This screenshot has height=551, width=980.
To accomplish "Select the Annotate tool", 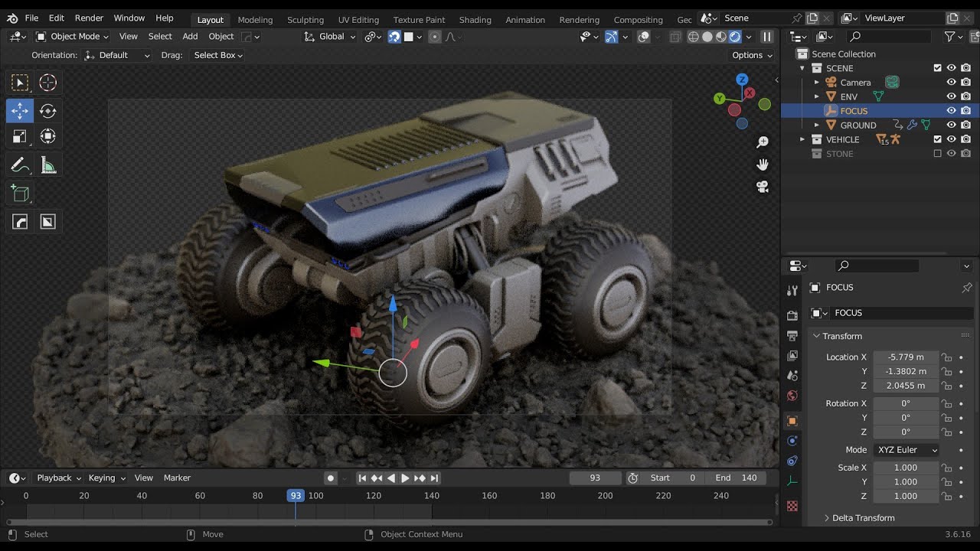I will click(x=20, y=165).
